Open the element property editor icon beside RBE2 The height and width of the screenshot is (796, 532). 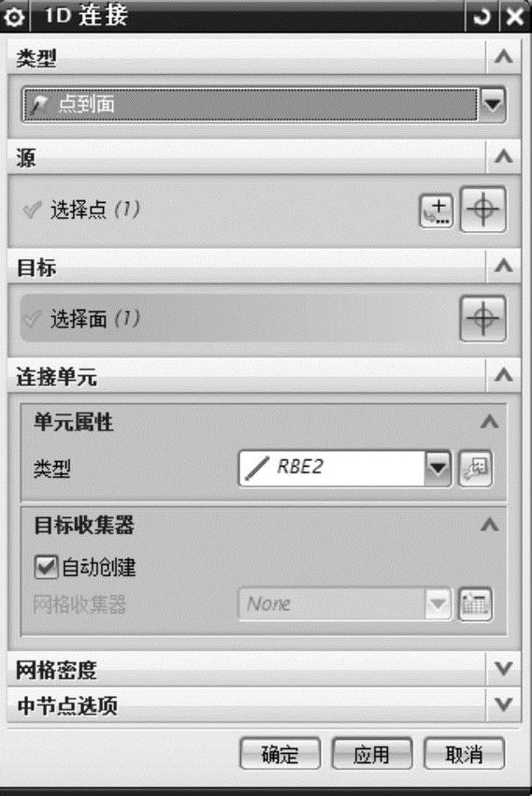tap(475, 468)
